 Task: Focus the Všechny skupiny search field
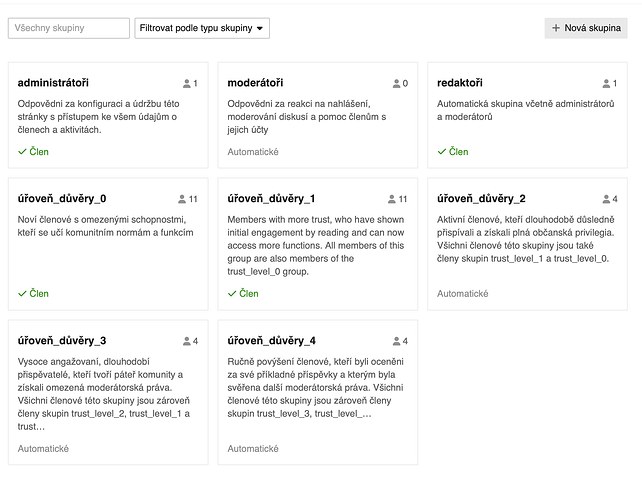[69, 28]
